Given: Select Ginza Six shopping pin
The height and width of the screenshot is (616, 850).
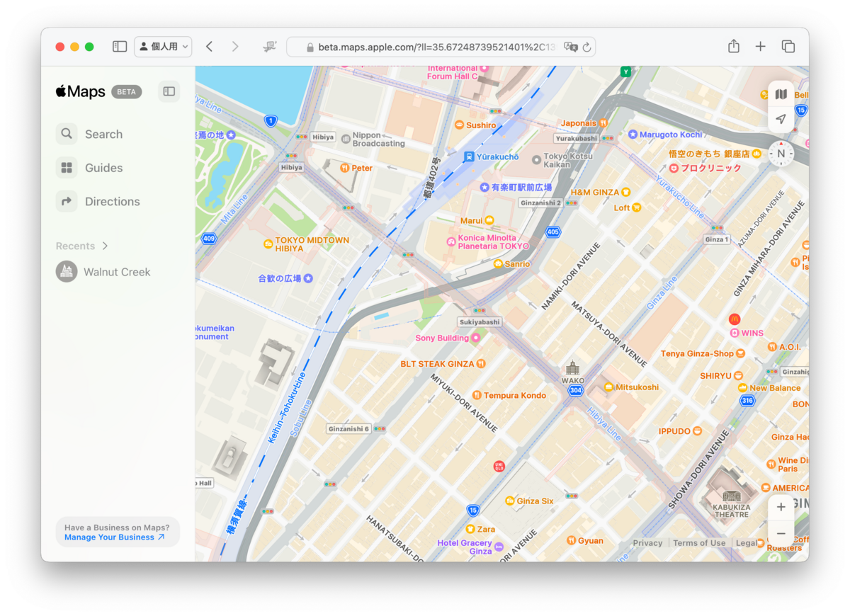Looking at the screenshot, I should click(509, 501).
